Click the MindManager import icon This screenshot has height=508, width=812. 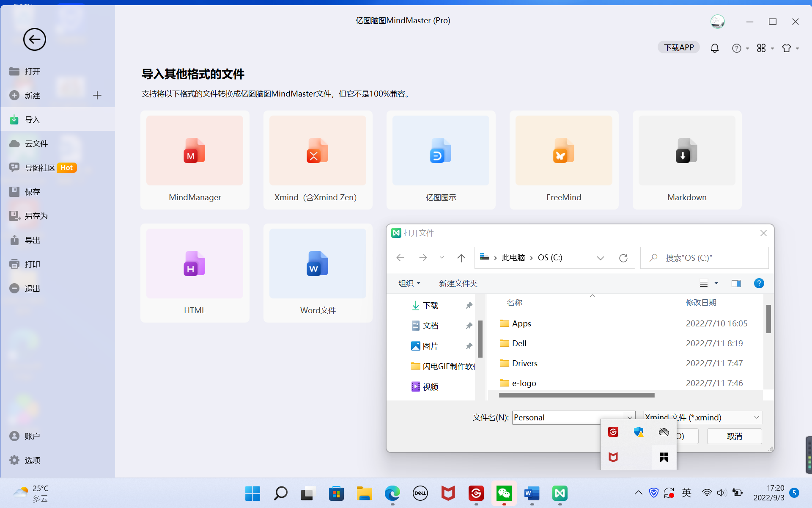point(195,151)
